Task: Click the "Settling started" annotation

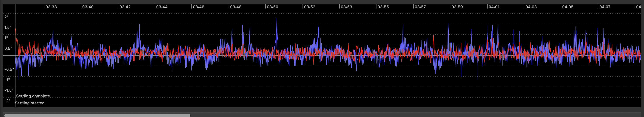Action: tap(30, 103)
